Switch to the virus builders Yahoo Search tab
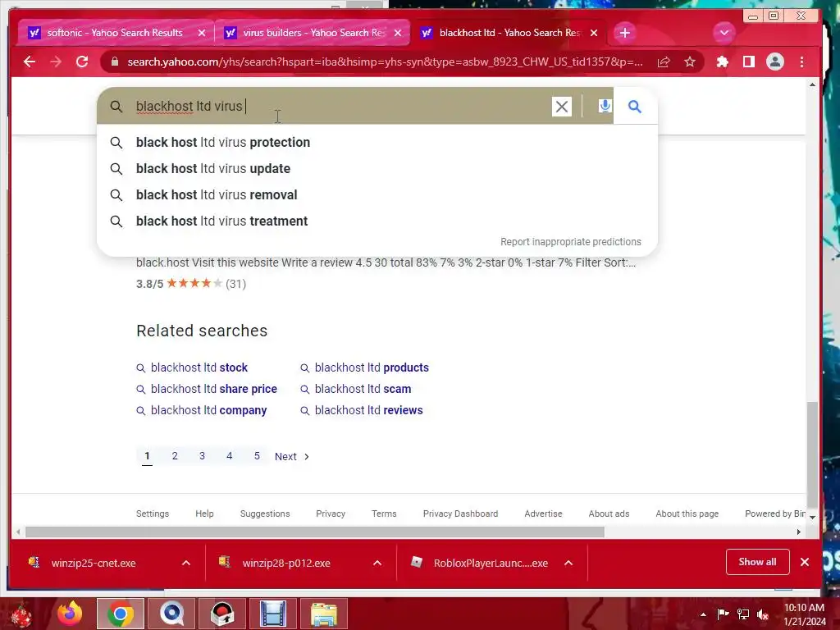The image size is (840, 630). [x=314, y=33]
